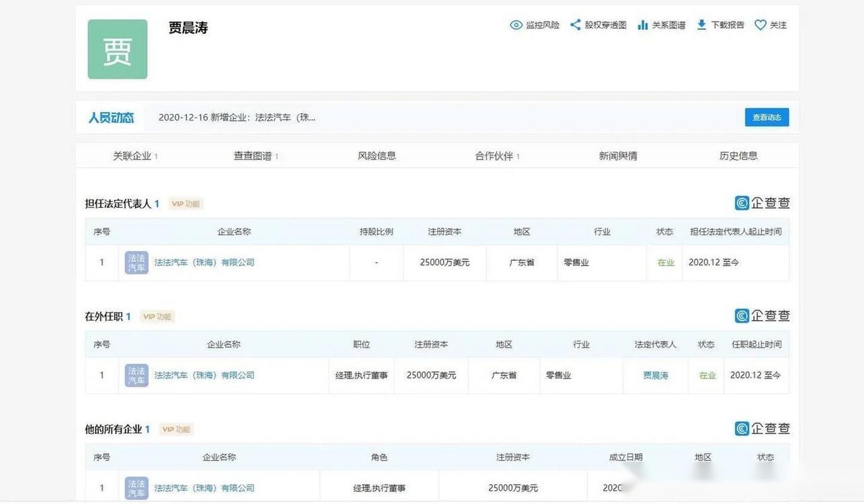
Task: Expand the 合作伙伴 list
Action: coord(493,156)
